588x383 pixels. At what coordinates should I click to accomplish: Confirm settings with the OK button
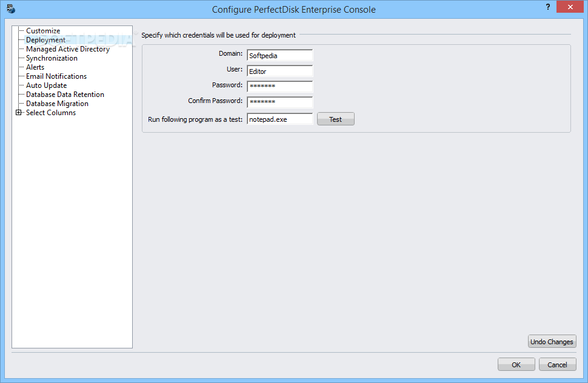[516, 365]
